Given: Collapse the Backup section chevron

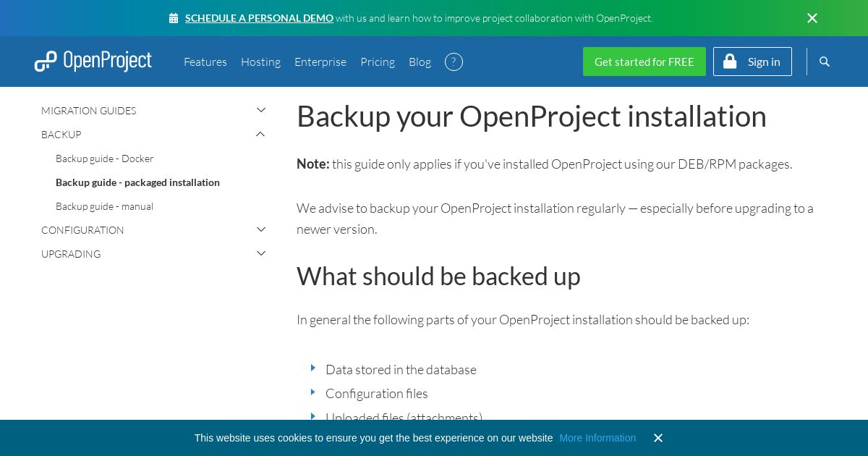Looking at the screenshot, I should [x=261, y=134].
